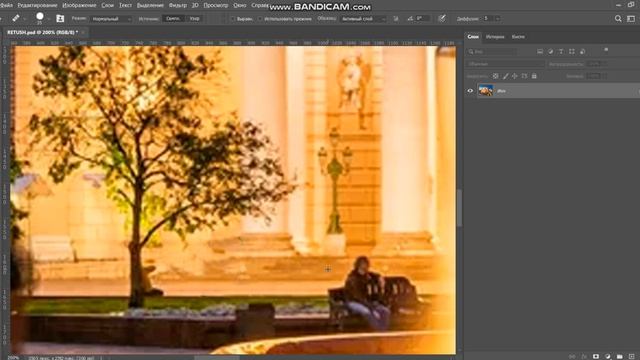Switch to the История panel tab
Viewport: 640px width, 360px height.
coord(495,37)
